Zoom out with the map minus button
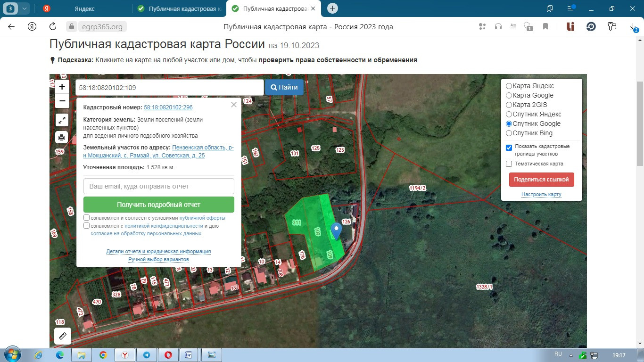Image resolution: width=644 pixels, height=362 pixels. [x=62, y=101]
